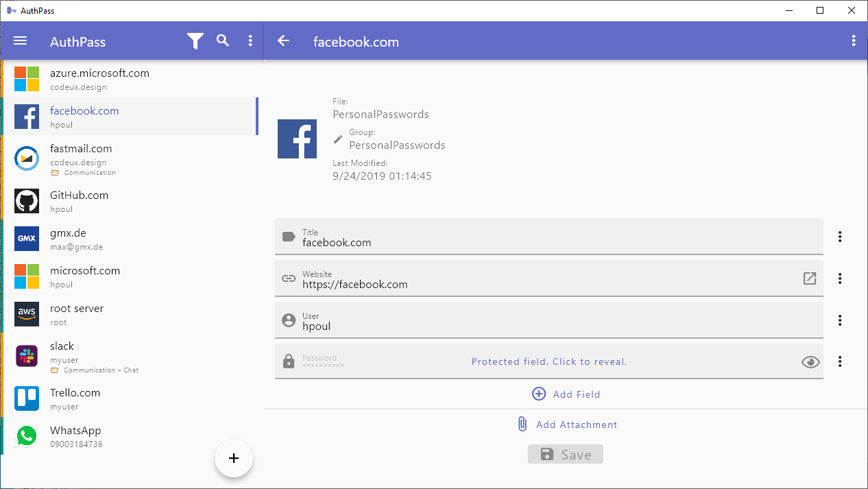Maximize the AuthPass window
Image resolution: width=868 pixels, height=489 pixels.
pyautogui.click(x=820, y=10)
